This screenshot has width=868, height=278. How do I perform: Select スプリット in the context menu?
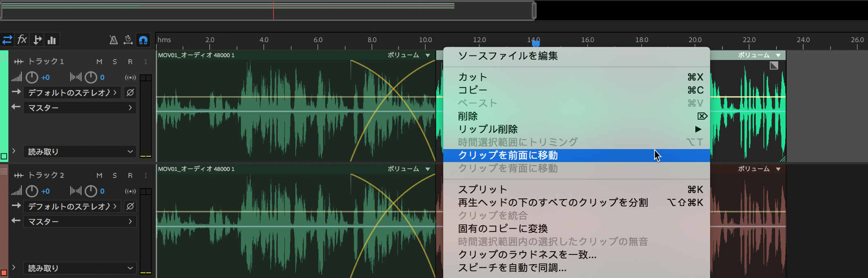[x=482, y=190]
